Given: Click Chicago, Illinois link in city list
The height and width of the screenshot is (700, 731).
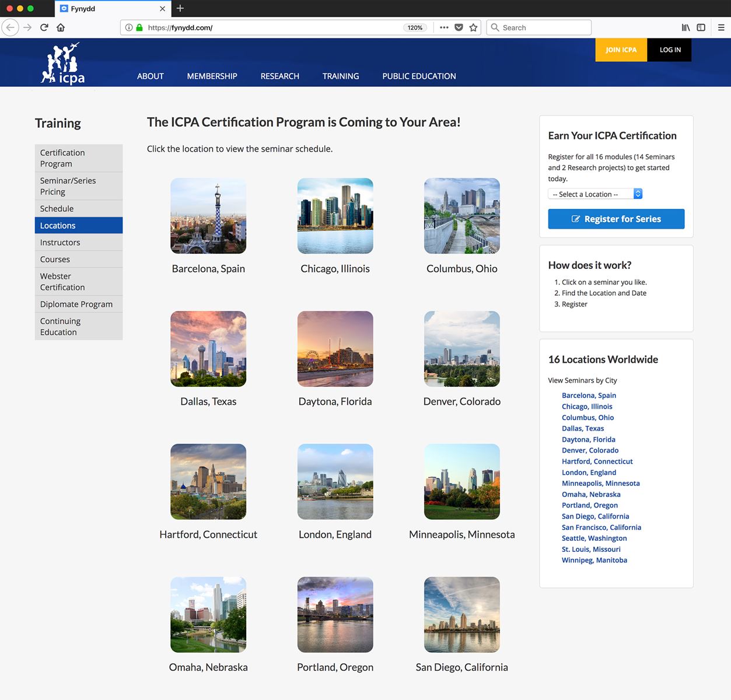Looking at the screenshot, I should click(587, 407).
